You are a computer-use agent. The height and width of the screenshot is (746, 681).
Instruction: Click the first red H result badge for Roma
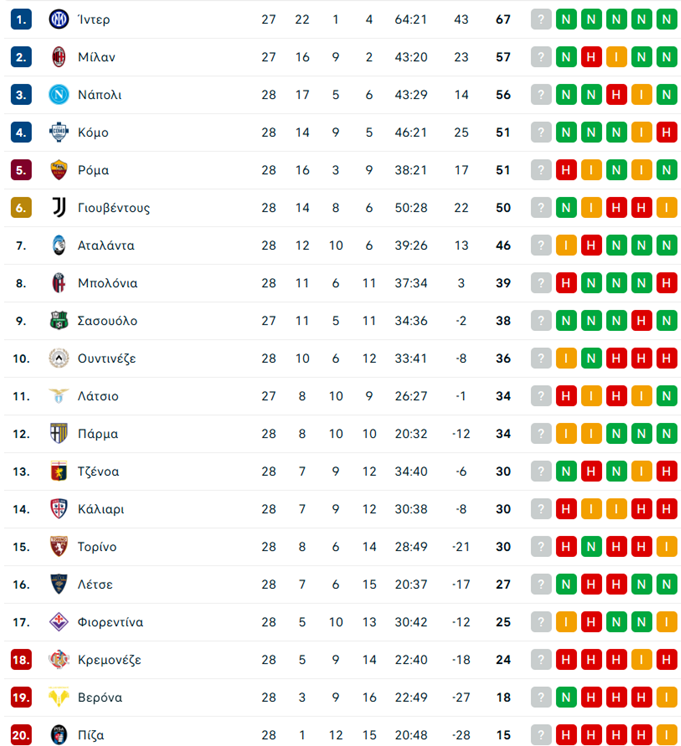point(566,170)
